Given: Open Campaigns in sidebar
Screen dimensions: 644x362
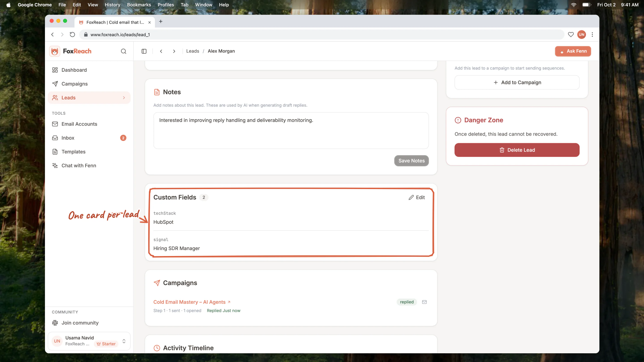Looking at the screenshot, I should [89, 84].
